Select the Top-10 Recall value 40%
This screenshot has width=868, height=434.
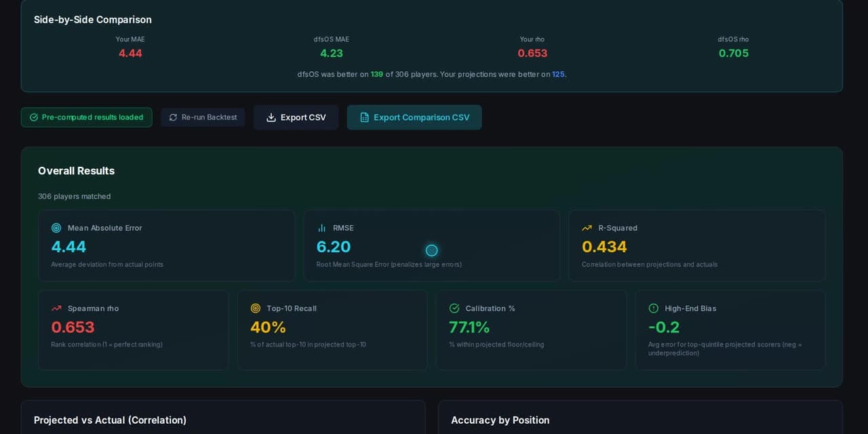(x=268, y=327)
